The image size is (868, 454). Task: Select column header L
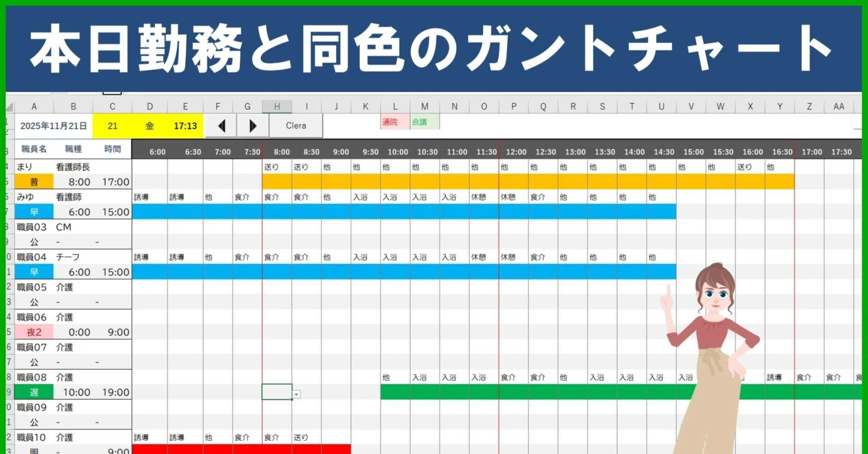coord(395,107)
